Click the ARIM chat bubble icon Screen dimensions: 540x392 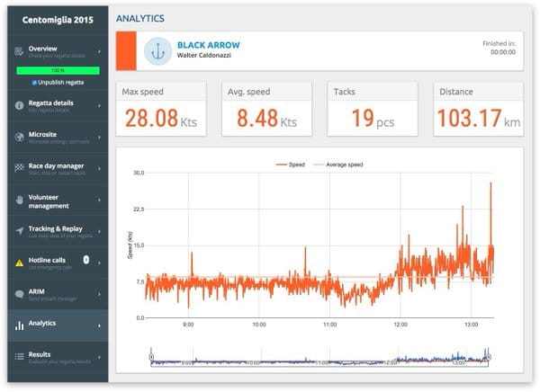[x=19, y=294]
